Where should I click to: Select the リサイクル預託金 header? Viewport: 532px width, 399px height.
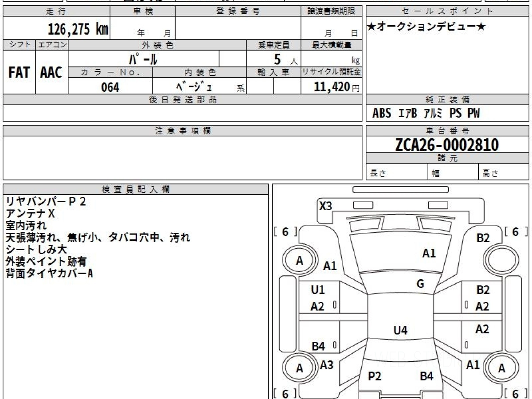(331, 72)
